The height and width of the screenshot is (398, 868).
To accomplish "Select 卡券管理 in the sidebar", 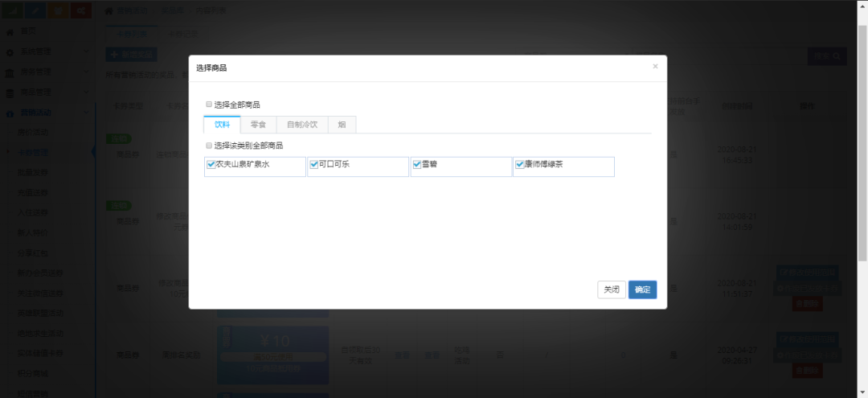I will 33,152.
